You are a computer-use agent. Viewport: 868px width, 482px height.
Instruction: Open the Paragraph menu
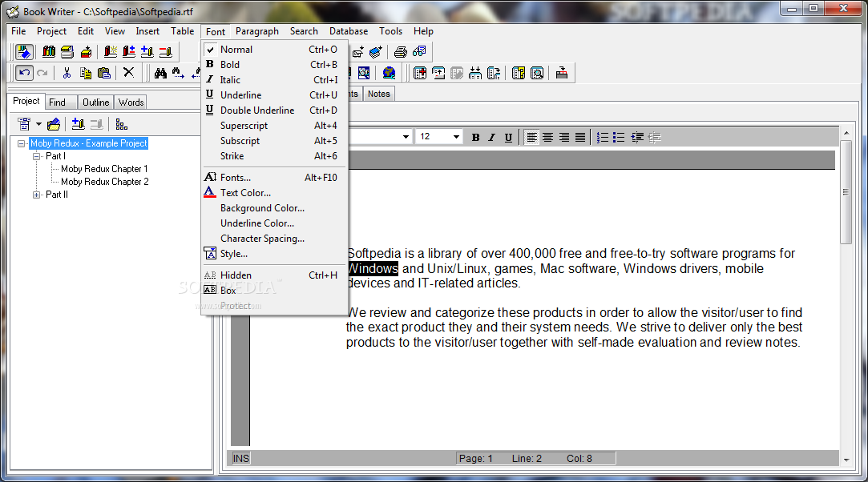tap(256, 31)
